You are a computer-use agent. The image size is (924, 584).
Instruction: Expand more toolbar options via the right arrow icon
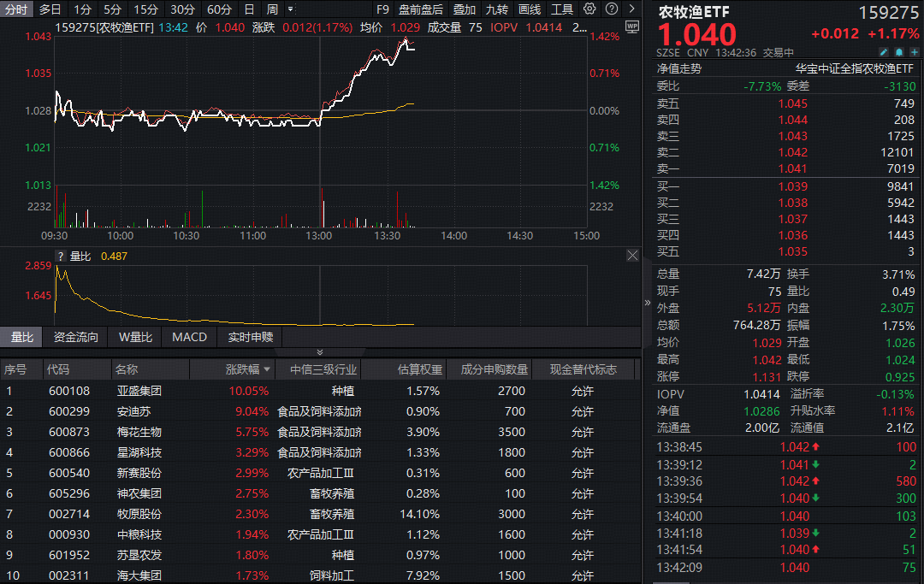coord(633,9)
